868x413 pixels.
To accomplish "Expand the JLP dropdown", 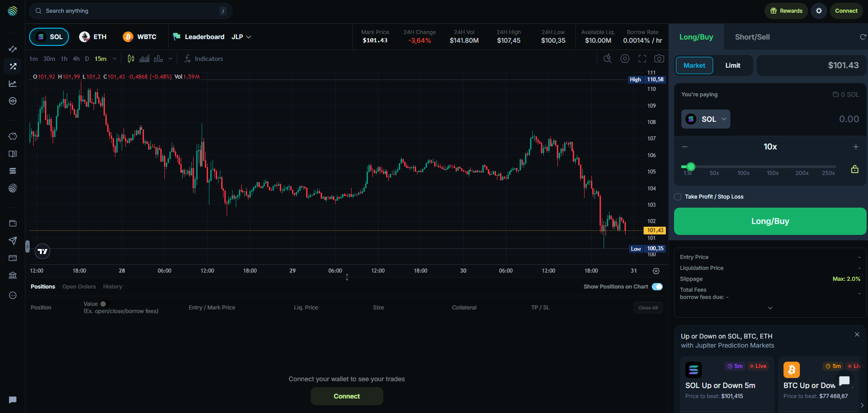I will tap(241, 37).
